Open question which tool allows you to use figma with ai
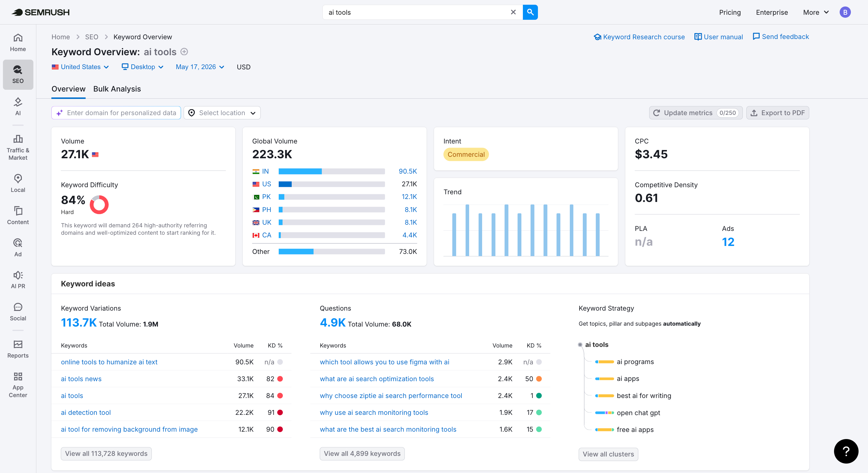868x473 pixels. click(384, 362)
